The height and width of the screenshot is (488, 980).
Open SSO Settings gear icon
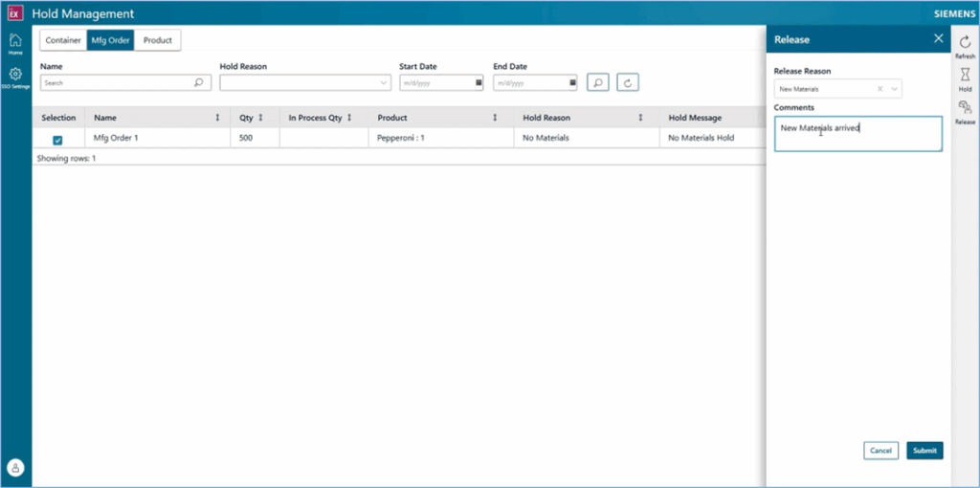[x=15, y=75]
